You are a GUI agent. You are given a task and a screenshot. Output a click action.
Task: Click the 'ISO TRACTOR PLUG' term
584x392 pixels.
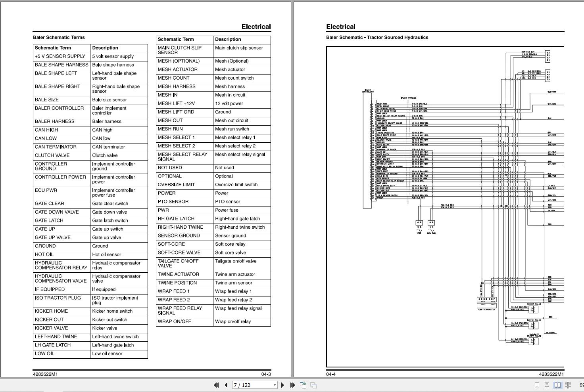(x=58, y=298)
